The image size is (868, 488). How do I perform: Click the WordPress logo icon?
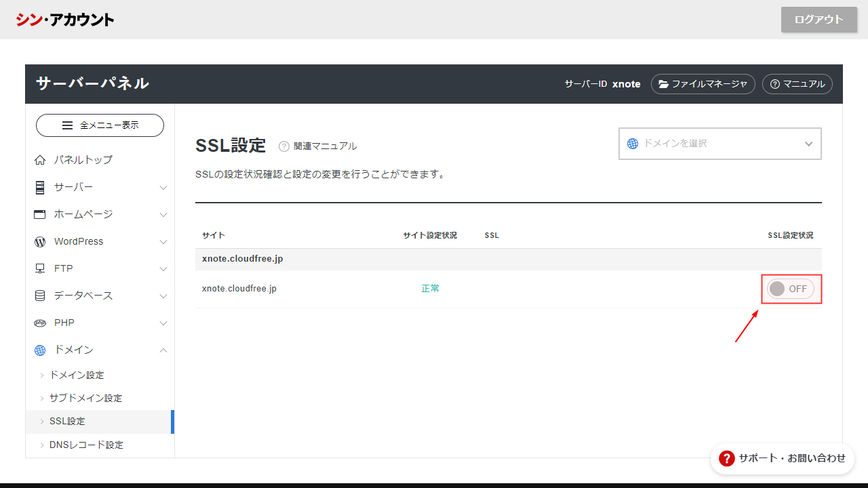coord(40,241)
